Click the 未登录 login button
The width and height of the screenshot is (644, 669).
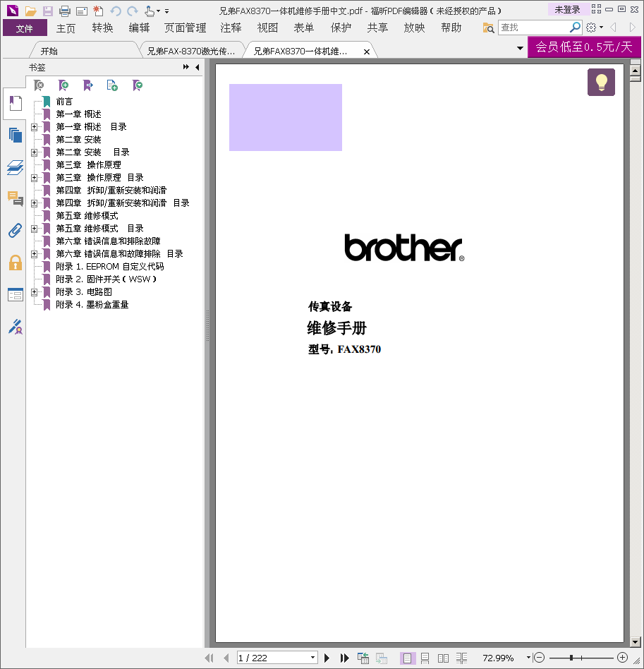coord(567,9)
